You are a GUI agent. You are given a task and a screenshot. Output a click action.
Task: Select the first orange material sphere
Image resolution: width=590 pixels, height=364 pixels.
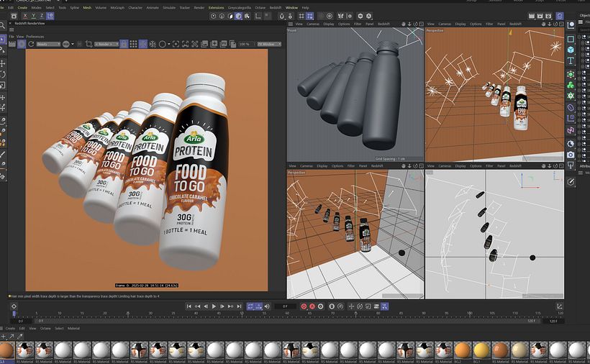6,350
